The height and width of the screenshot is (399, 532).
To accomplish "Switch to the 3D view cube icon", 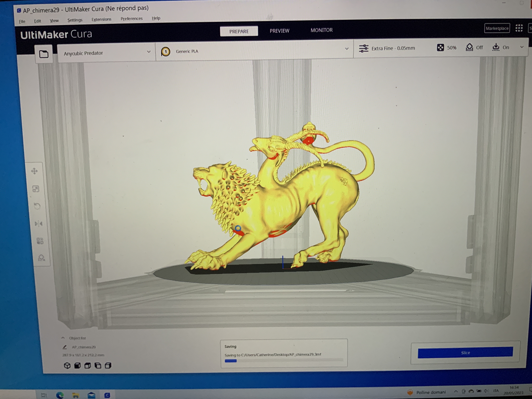I will coord(67,366).
